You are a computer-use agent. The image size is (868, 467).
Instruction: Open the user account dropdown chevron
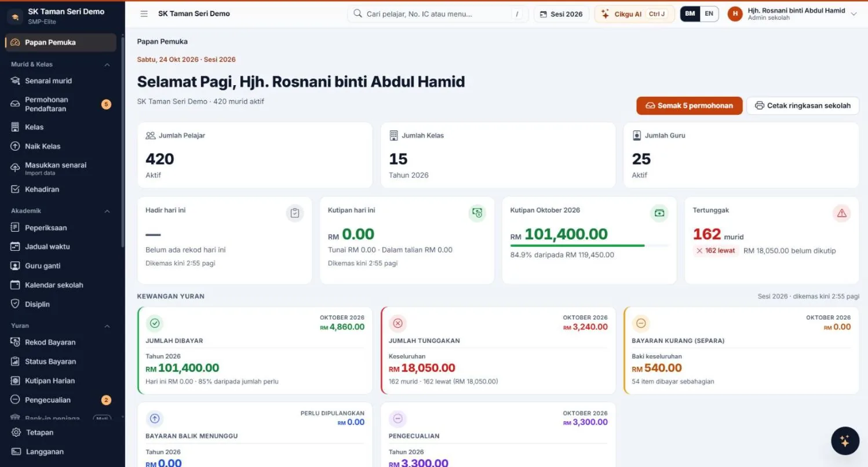click(x=854, y=14)
